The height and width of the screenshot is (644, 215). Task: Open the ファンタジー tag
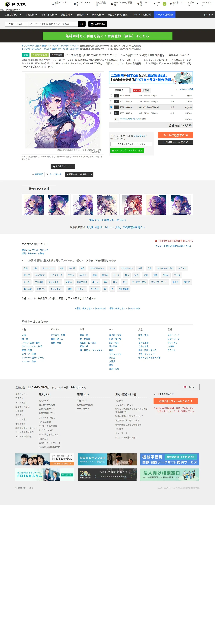click(x=56, y=289)
